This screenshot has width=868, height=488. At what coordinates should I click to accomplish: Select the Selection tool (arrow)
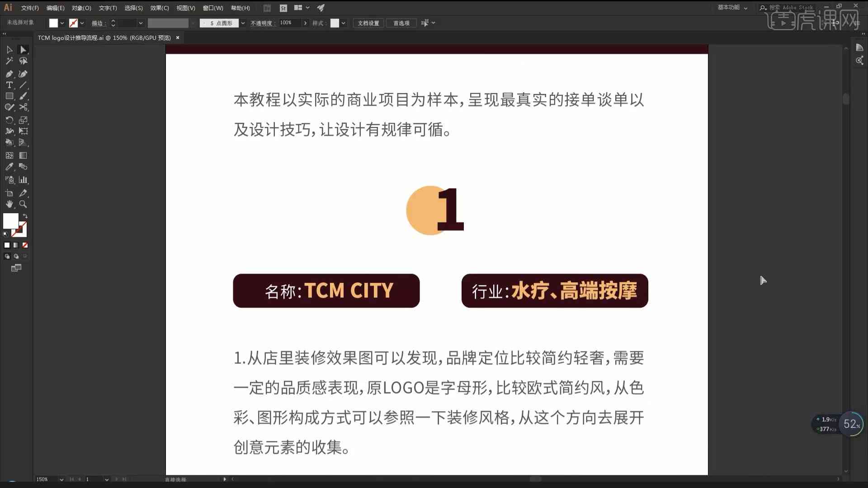pyautogui.click(x=8, y=49)
